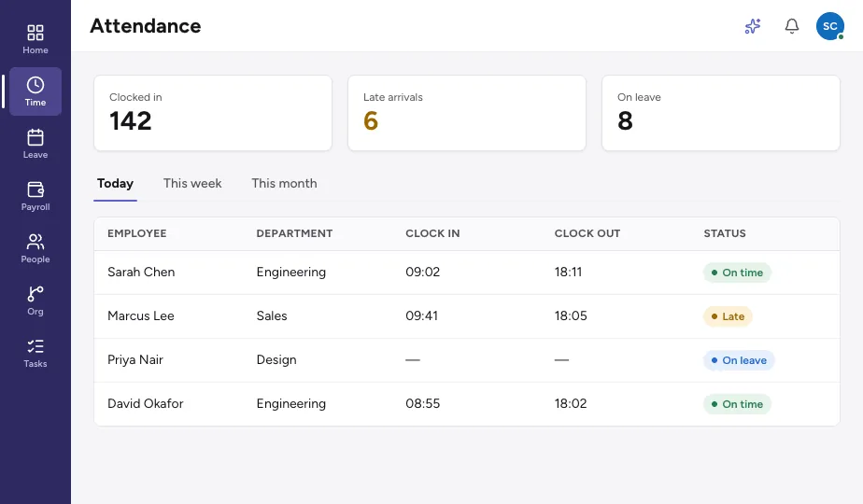This screenshot has width=863, height=504.
Task: Open the Clocked in 142 card
Action: (x=213, y=113)
